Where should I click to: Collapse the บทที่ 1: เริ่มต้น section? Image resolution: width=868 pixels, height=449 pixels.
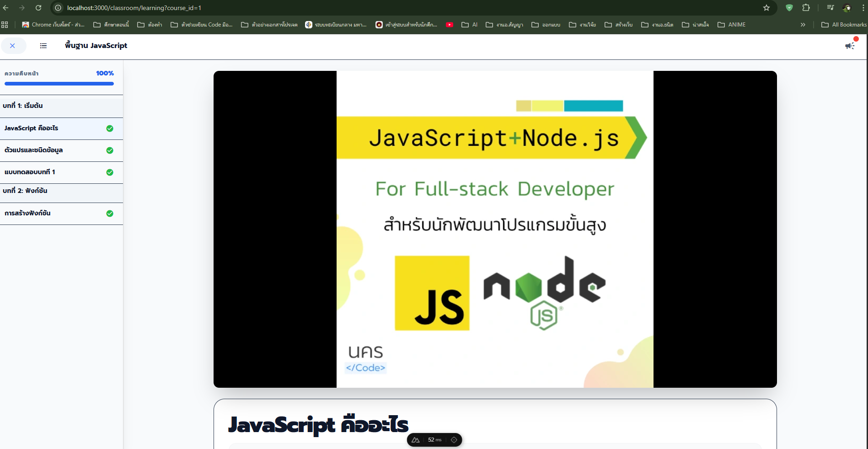point(61,106)
